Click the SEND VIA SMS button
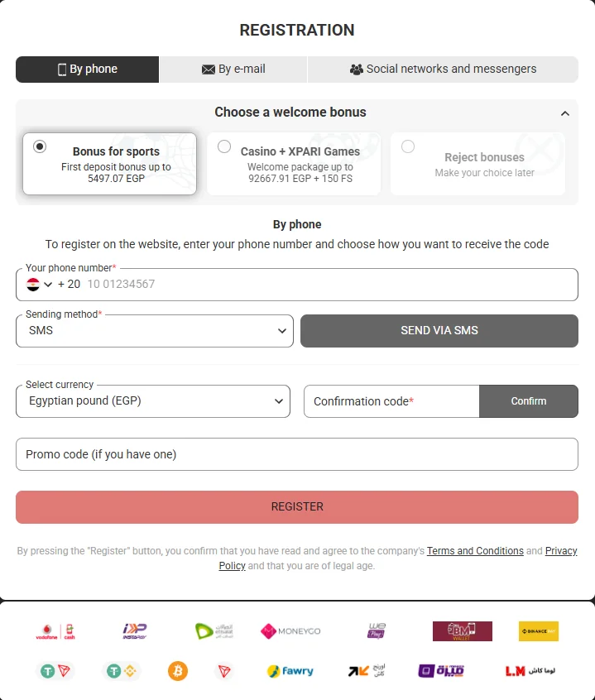This screenshot has width=595, height=700. click(x=439, y=331)
